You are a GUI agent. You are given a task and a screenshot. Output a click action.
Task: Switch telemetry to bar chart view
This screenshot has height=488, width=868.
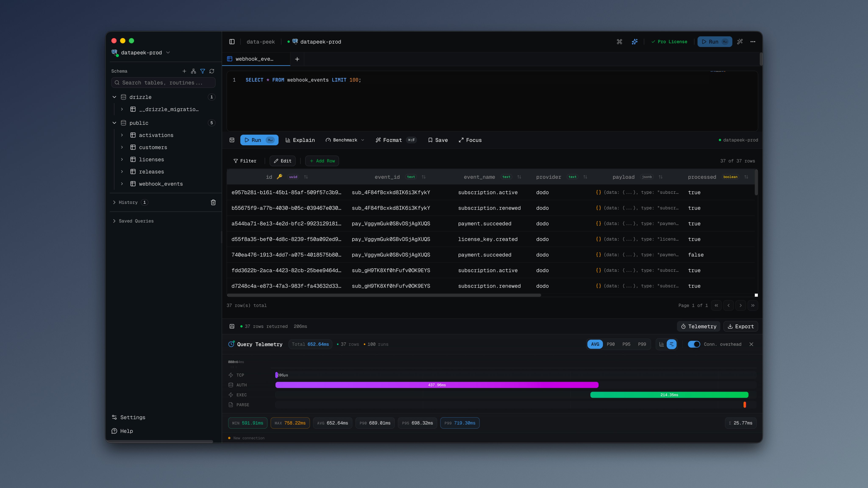pyautogui.click(x=661, y=344)
